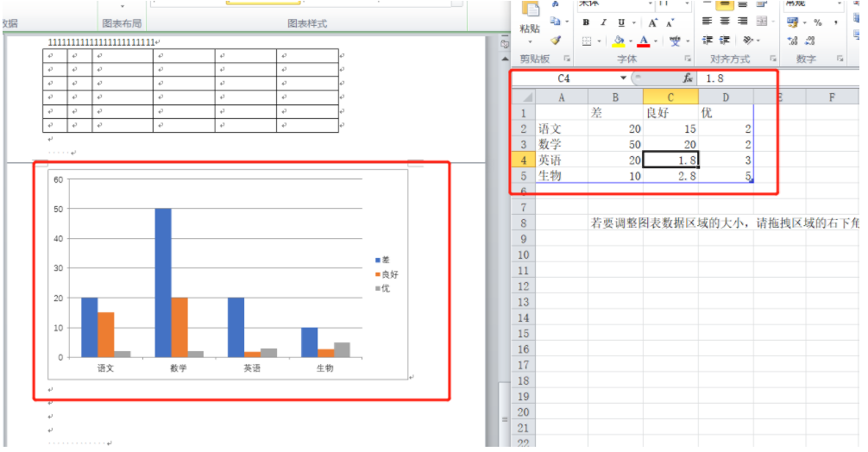The width and height of the screenshot is (868, 452).
Task: Click the percent style icon
Action: click(816, 22)
